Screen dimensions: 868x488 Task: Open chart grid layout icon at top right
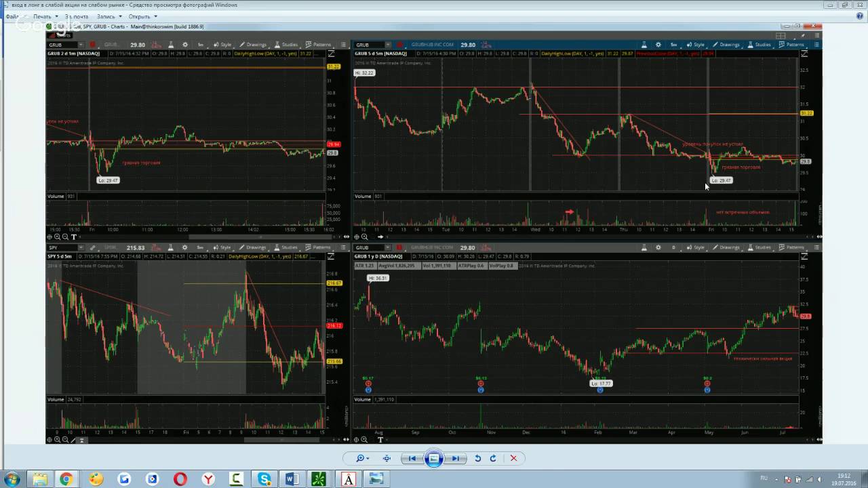pyautogui.click(x=781, y=36)
